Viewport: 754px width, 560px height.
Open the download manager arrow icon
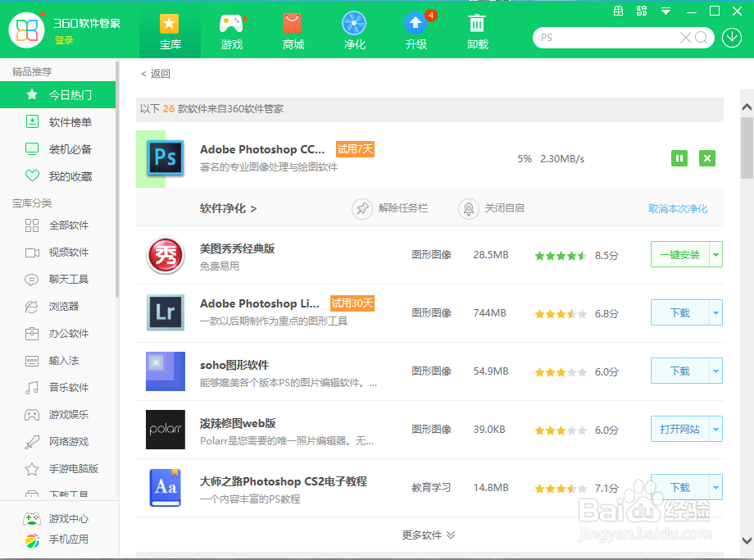[731, 38]
